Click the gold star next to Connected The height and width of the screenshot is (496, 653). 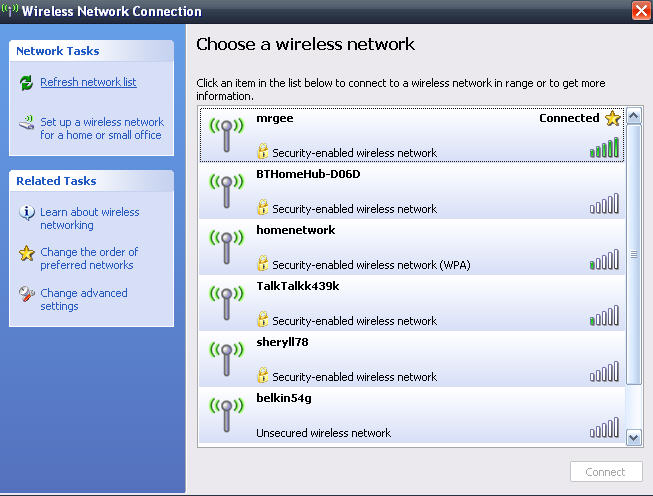tap(613, 118)
